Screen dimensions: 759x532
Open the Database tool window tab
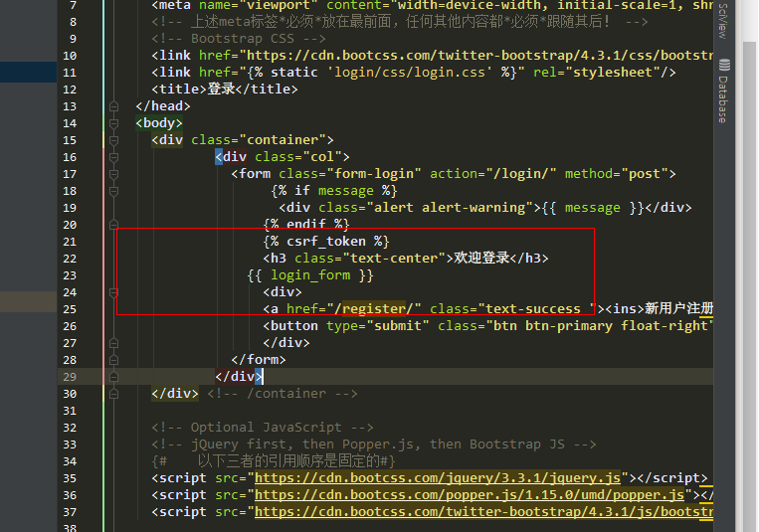723,91
